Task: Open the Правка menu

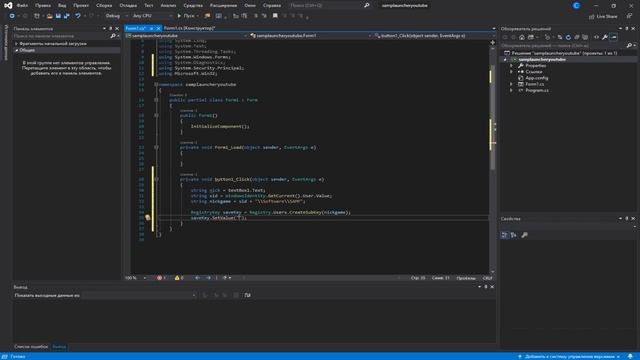Action: point(43,6)
